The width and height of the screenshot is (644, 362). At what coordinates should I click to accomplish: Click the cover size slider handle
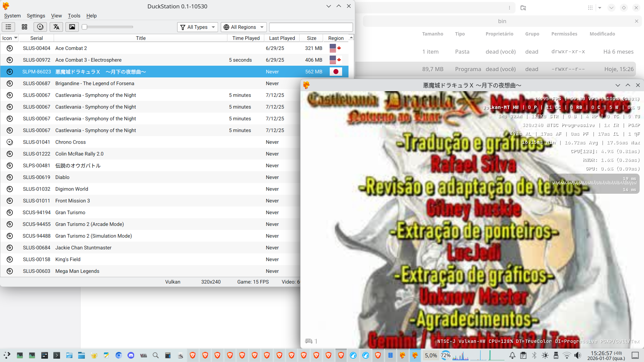coord(85,27)
